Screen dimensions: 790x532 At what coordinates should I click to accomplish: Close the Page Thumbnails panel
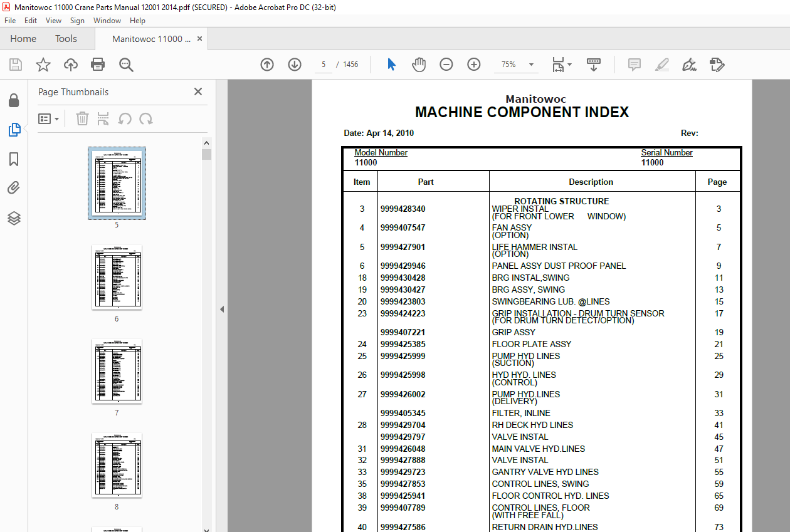[198, 91]
